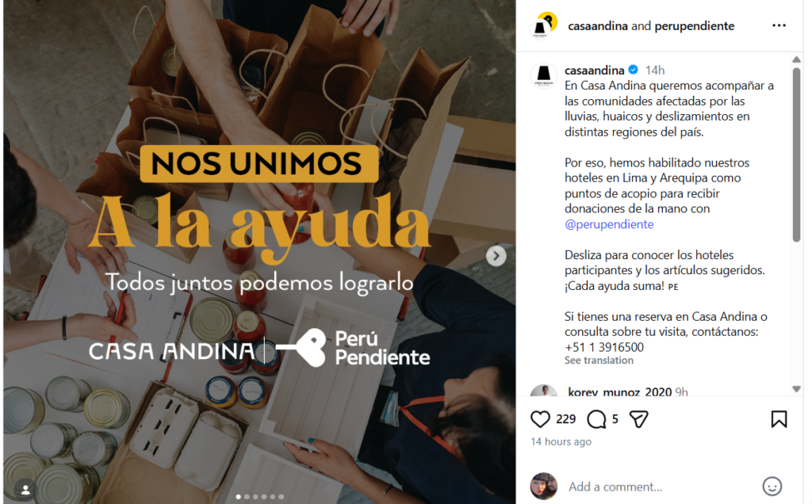Click the casaandina verified badge
The height and width of the screenshot is (504, 812).
[x=633, y=70]
